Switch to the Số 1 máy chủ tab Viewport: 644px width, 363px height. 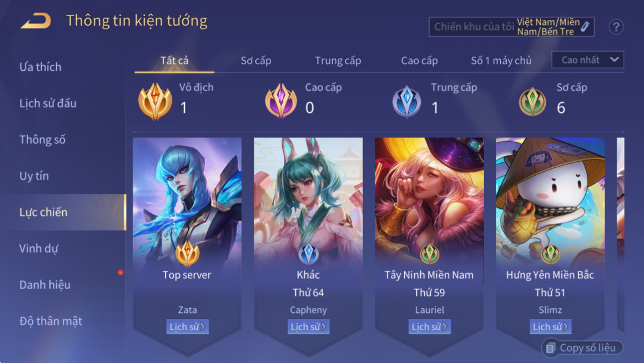(x=501, y=61)
